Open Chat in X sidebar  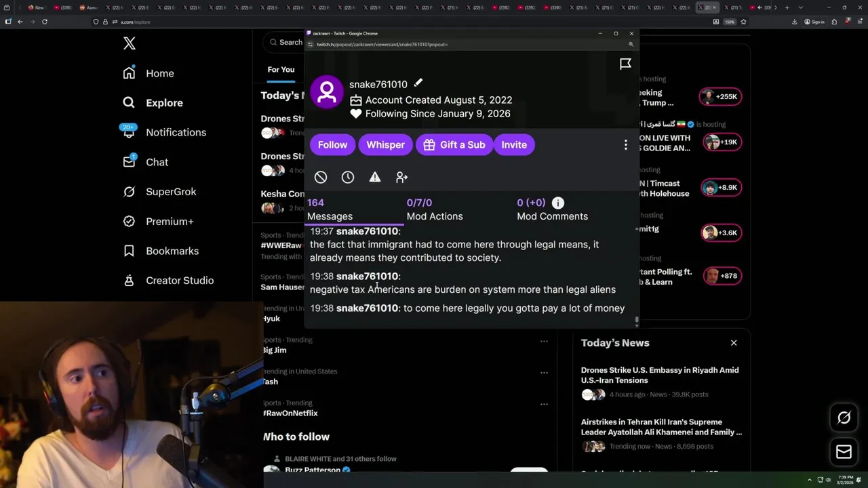145,162
